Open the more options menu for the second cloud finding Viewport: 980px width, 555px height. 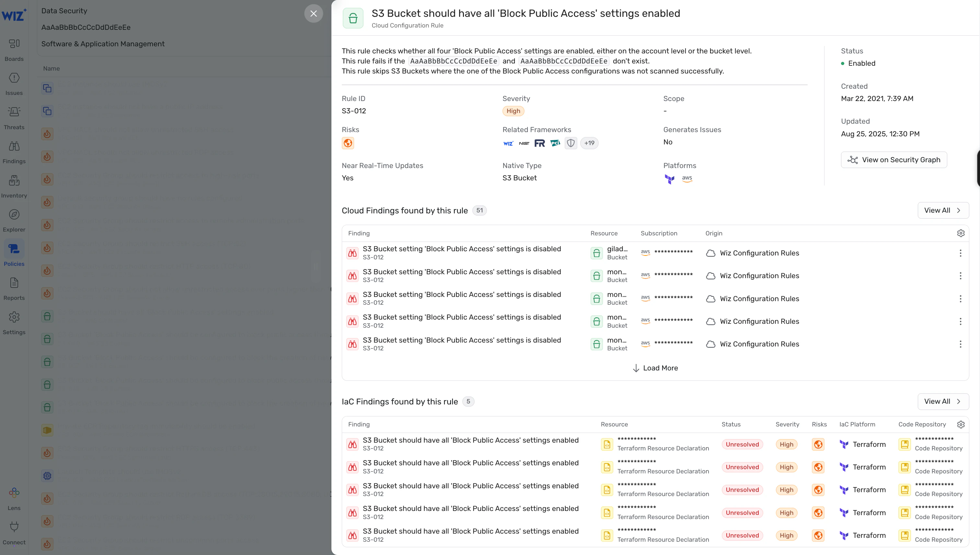point(960,276)
